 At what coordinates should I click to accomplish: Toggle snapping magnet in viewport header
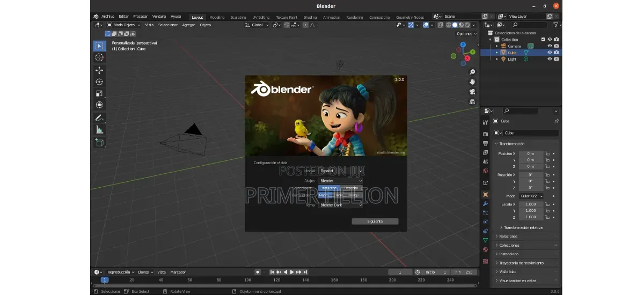tap(287, 25)
